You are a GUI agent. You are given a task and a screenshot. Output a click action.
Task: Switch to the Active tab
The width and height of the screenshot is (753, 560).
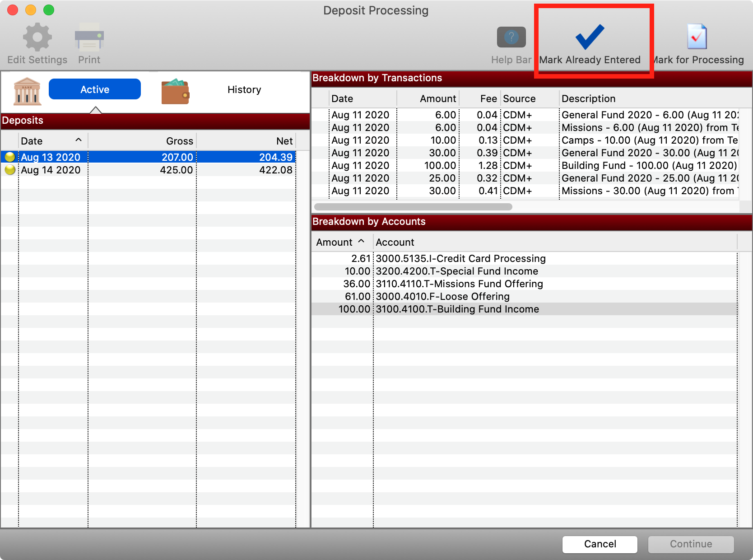[95, 89]
